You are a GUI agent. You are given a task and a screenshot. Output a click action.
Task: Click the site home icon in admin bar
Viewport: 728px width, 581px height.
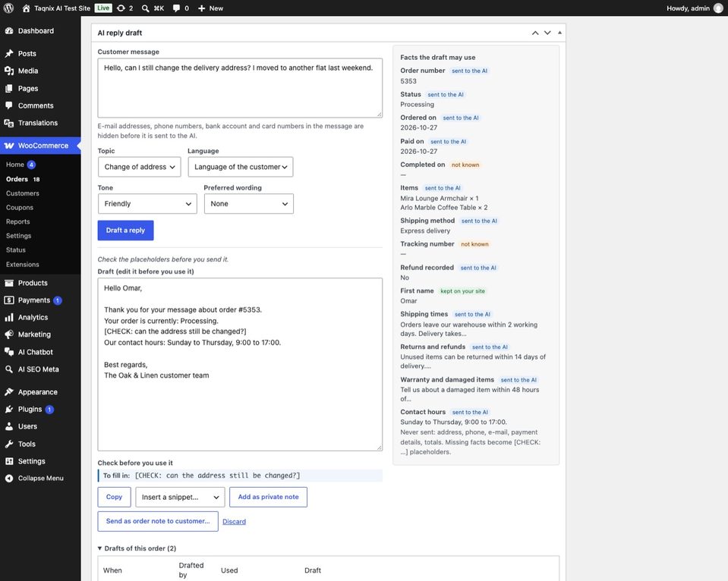pos(26,8)
